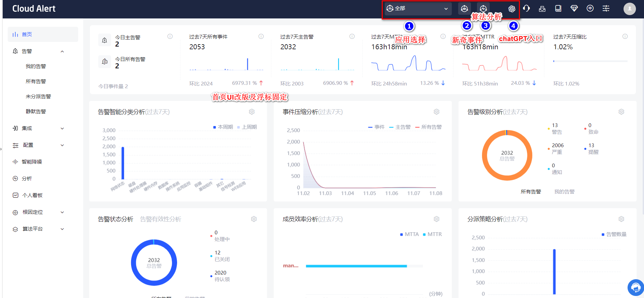The image size is (644, 298).
Task: Toggle the 所有告警 line legend
Action: click(428, 127)
